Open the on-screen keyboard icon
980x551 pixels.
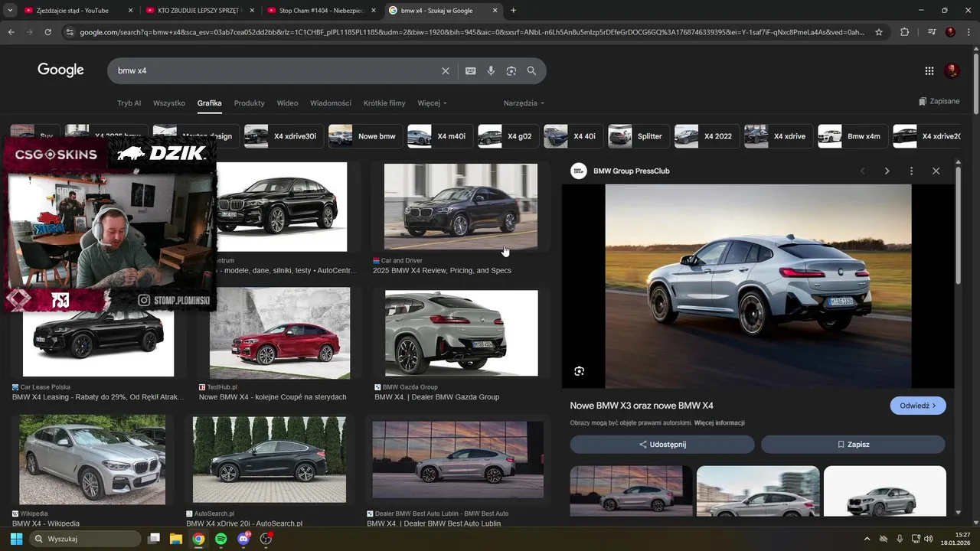pyautogui.click(x=470, y=70)
